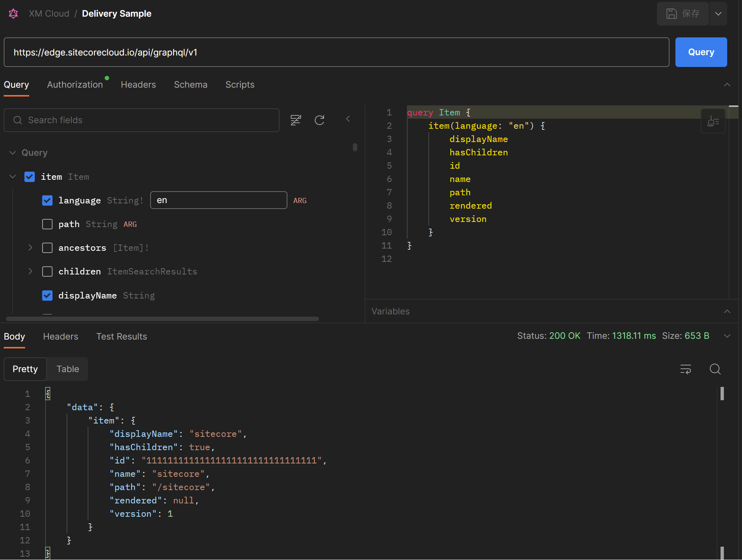Image resolution: width=742 pixels, height=560 pixels.
Task: Click the save floppy disk icon
Action: [x=671, y=14]
